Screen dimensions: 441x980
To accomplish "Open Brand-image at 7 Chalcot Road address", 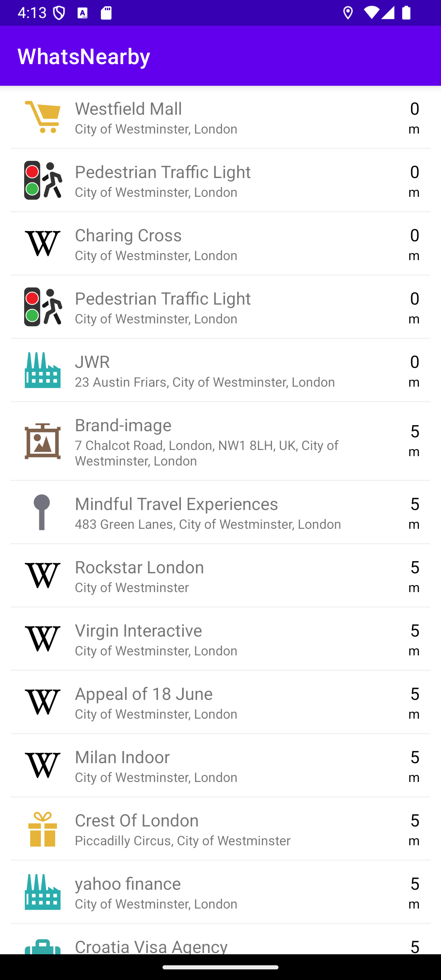I will coord(220,441).
